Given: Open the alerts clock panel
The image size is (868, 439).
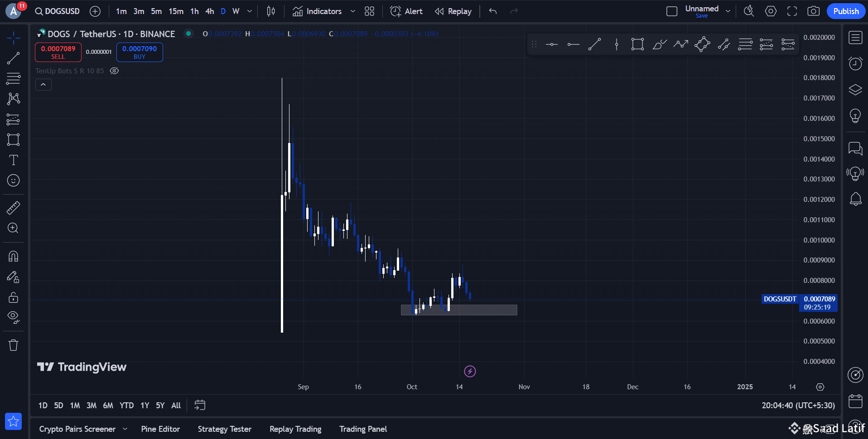Looking at the screenshot, I should (x=855, y=64).
